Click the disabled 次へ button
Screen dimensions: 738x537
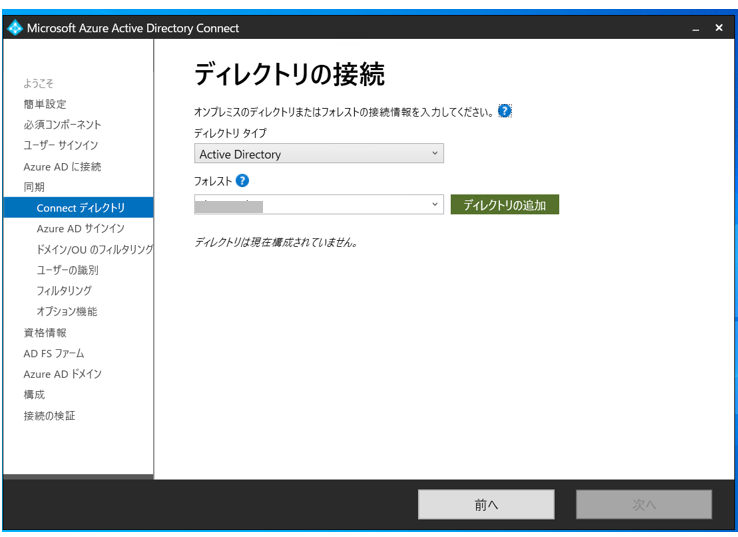point(644,505)
